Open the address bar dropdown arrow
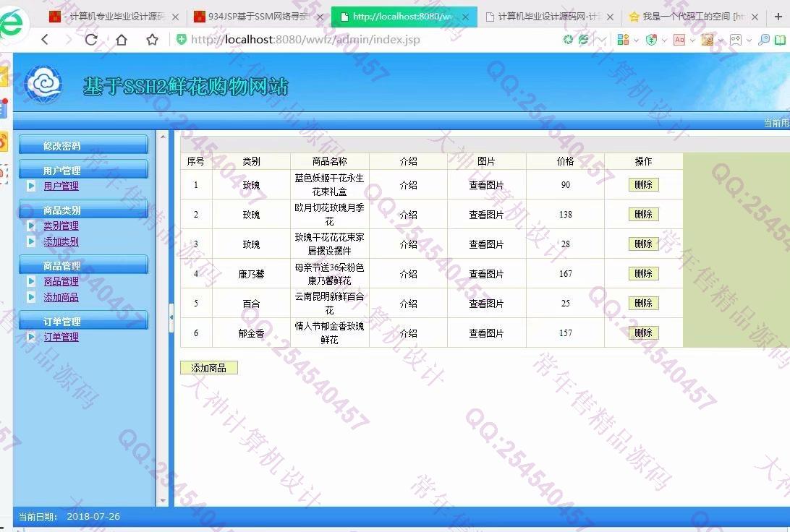This screenshot has width=790, height=532. click(602, 39)
